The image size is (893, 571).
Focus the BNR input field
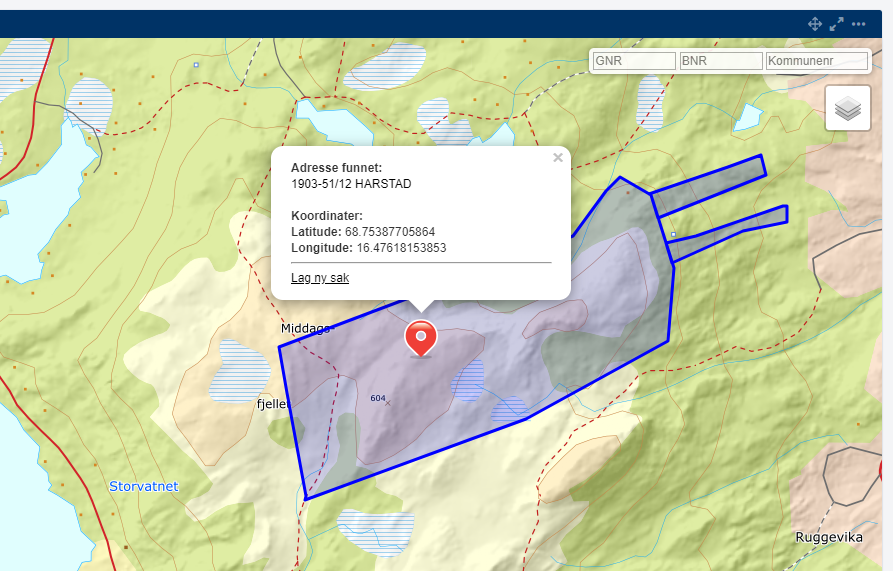[720, 61]
